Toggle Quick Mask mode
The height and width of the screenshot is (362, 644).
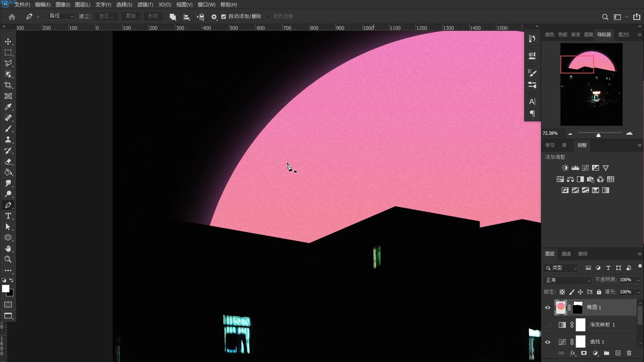tap(8, 305)
